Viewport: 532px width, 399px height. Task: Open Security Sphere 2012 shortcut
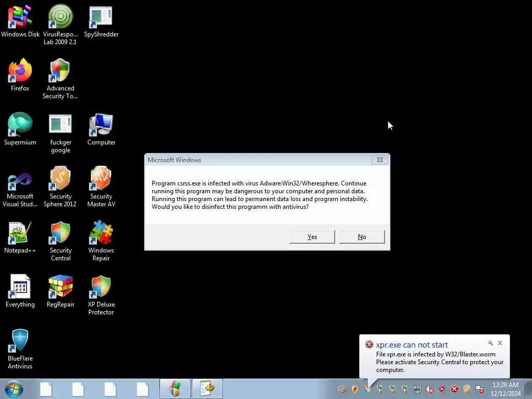(60, 187)
